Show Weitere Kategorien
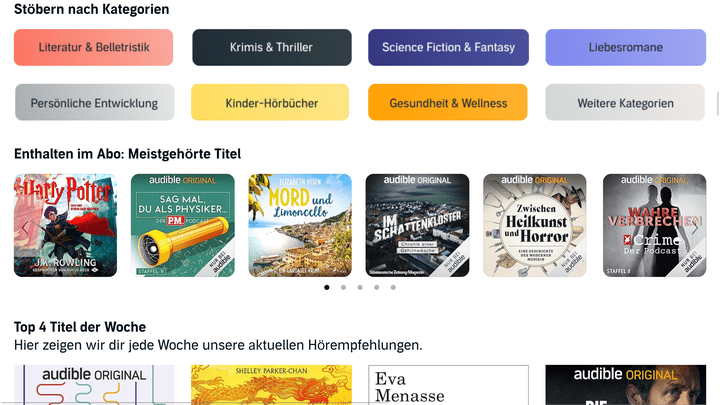The height and width of the screenshot is (405, 720). click(x=625, y=102)
